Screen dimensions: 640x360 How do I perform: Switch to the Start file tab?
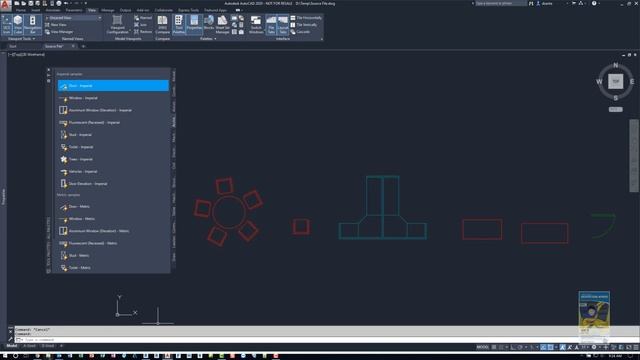coord(13,47)
